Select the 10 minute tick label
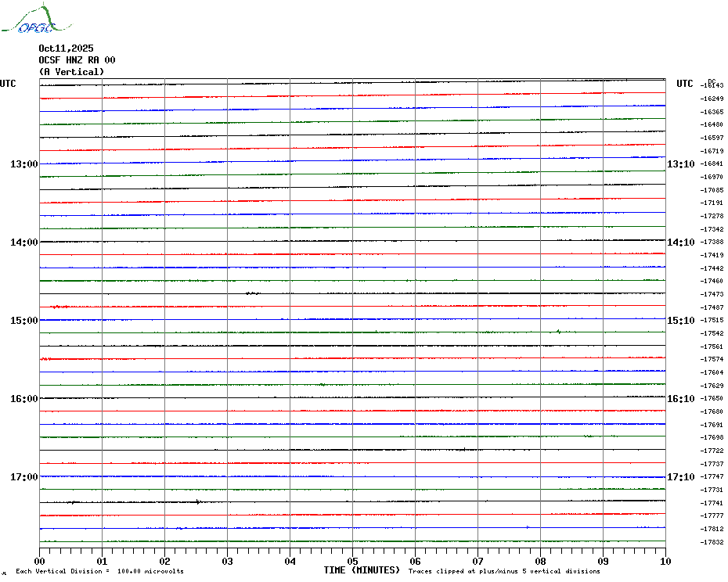This screenshot has width=728, height=582. coord(665,561)
